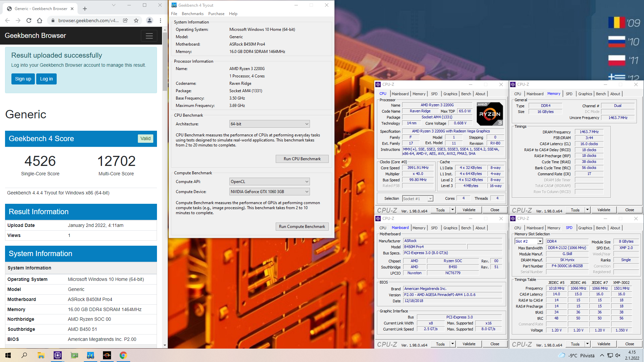Open the Geekbench taskbar icon
The width and height of the screenshot is (644, 362).
(x=91, y=355)
